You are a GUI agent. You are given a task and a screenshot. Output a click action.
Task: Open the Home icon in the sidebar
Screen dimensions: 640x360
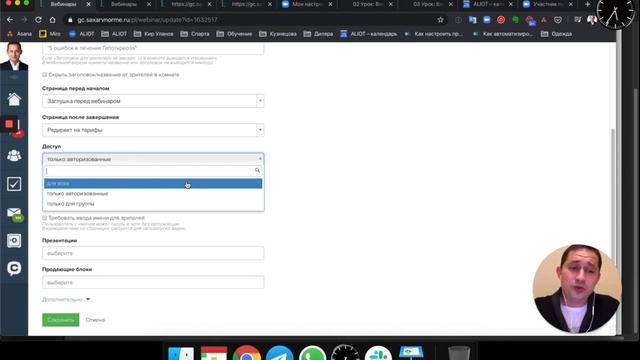14,99
